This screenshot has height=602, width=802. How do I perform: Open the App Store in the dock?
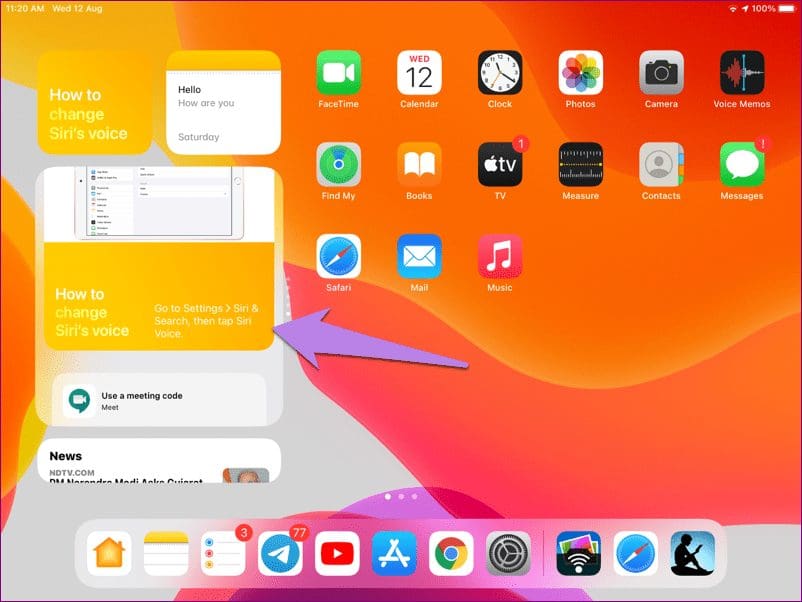tap(394, 553)
